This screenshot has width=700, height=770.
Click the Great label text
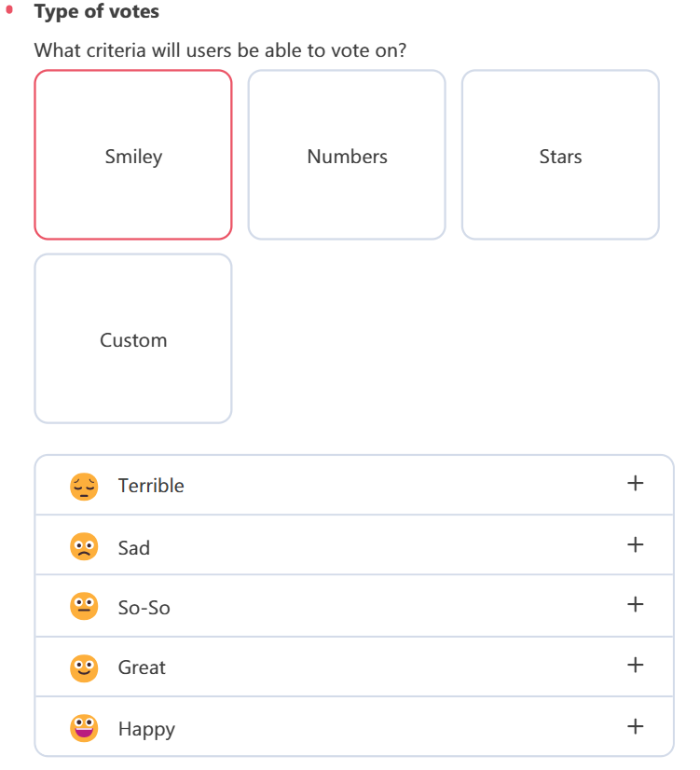pyautogui.click(x=142, y=667)
